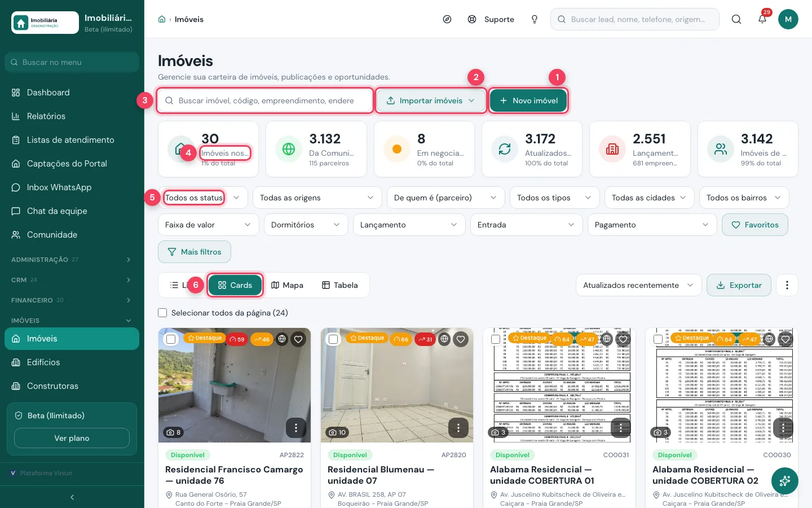The height and width of the screenshot is (508, 812).
Task: Open 'Mais filtros' button
Action: click(195, 252)
